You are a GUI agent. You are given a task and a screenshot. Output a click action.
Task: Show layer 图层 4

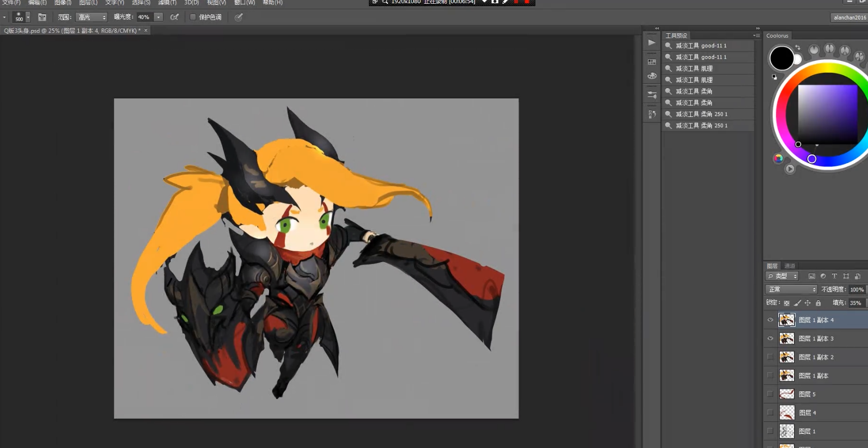770,413
